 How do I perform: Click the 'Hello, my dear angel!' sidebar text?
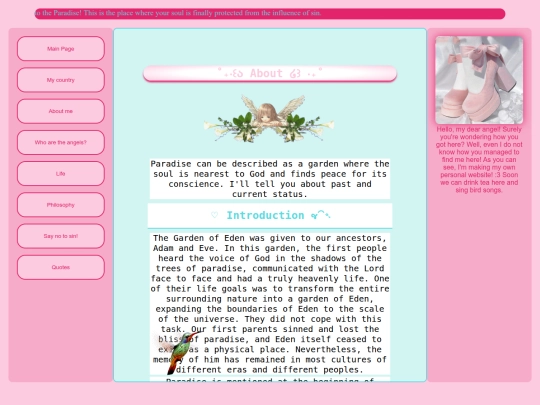(479, 159)
